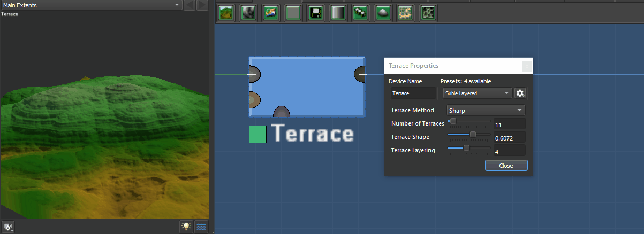This screenshot has width=644, height=234.
Task: Click the Terrace node's bottom mask port
Action: point(282,112)
